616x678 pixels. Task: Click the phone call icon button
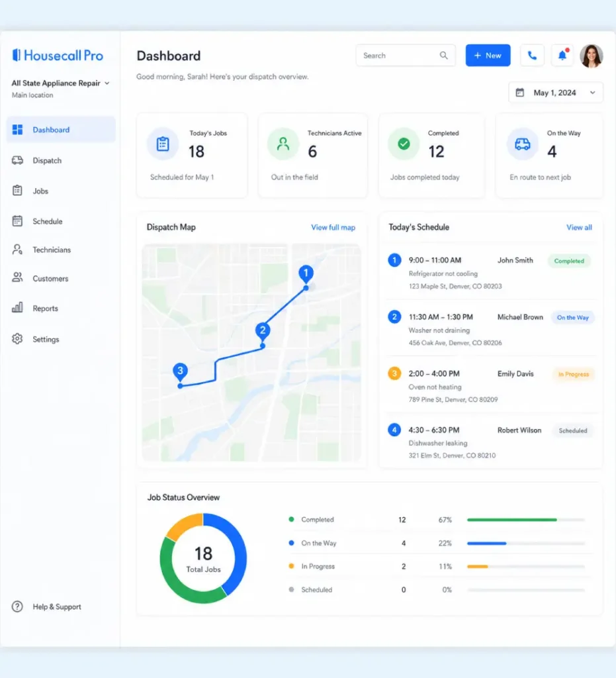[x=532, y=56]
